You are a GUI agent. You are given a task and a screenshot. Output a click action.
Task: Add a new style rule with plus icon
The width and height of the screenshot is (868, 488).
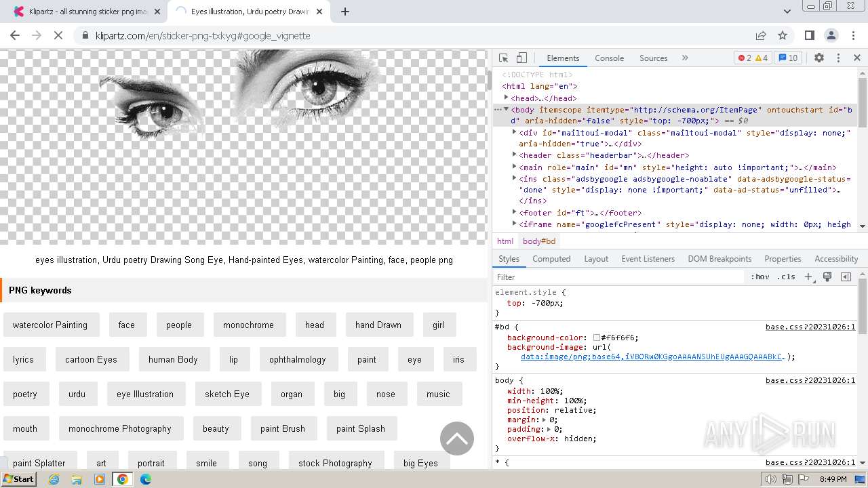pyautogui.click(x=808, y=277)
